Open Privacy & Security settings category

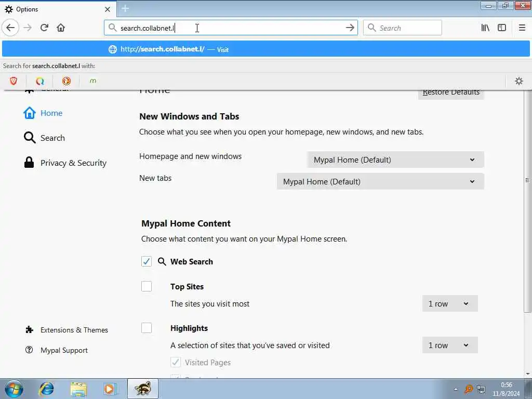pos(65,163)
